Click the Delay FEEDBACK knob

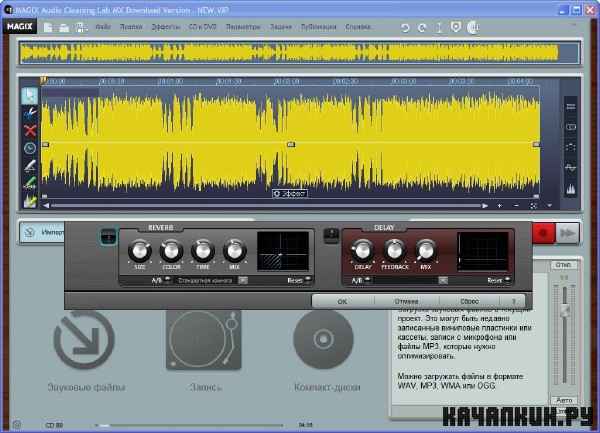tap(394, 251)
